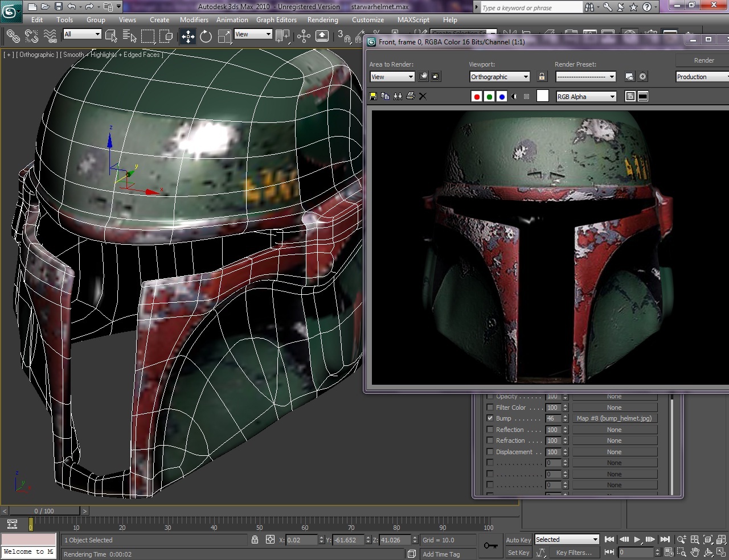Click the Select and Link chain icon
This screenshot has width=729, height=560.
[13, 37]
